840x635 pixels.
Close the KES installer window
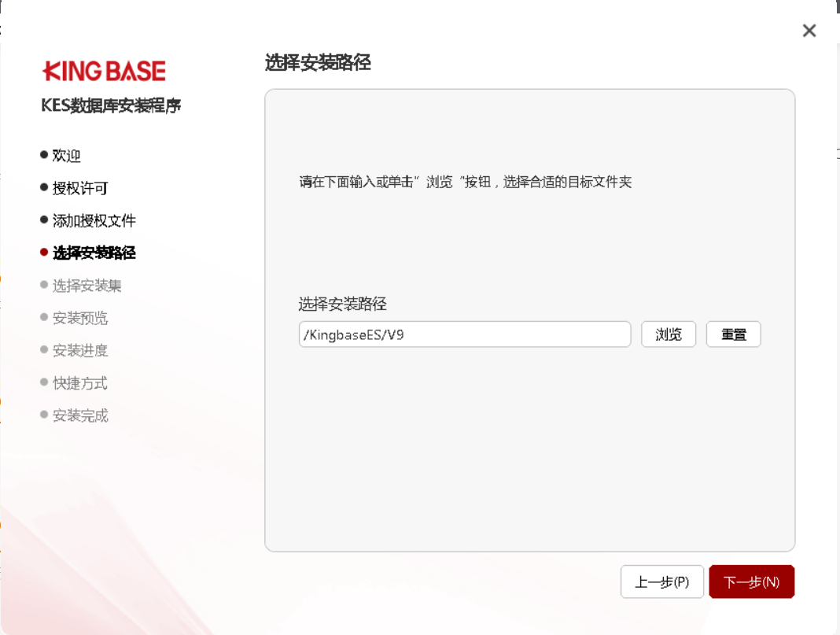809,31
